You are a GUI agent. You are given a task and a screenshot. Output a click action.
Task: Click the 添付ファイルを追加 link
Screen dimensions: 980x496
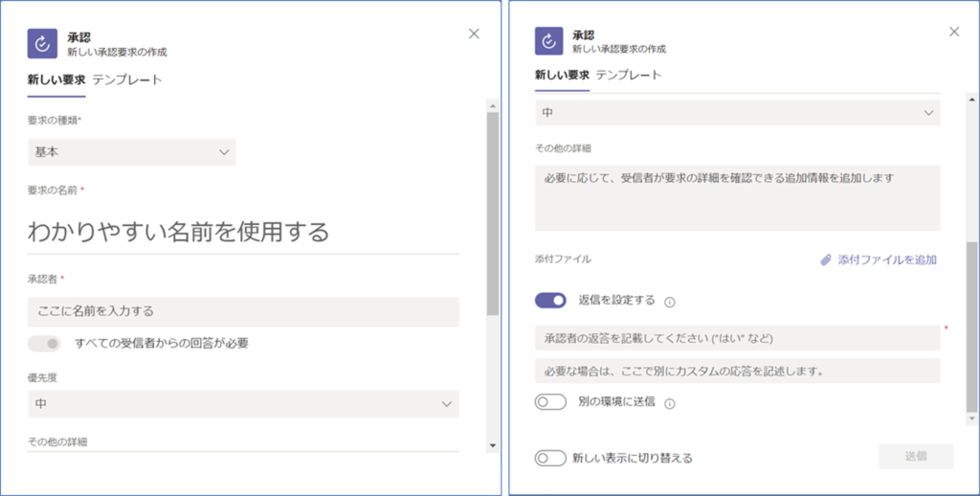click(886, 259)
